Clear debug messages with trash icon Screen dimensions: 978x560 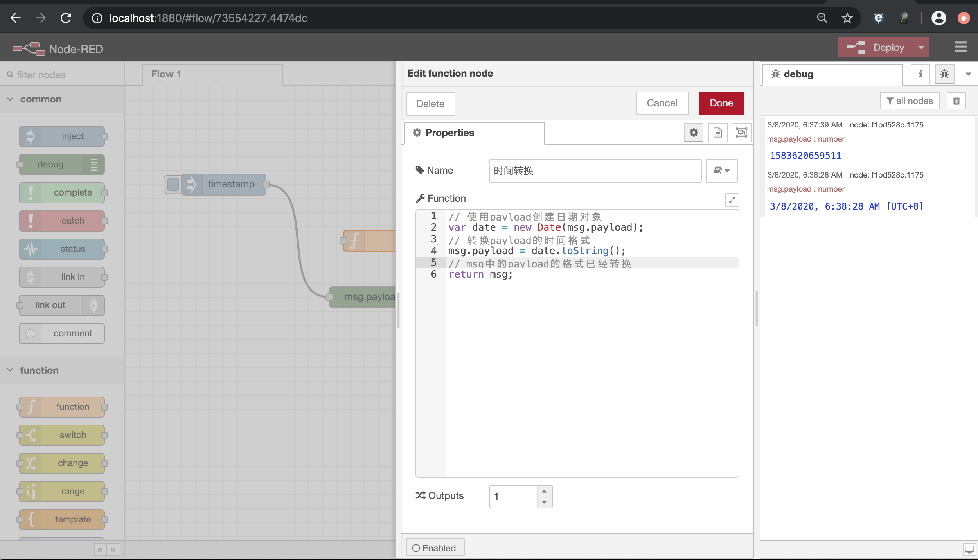956,101
